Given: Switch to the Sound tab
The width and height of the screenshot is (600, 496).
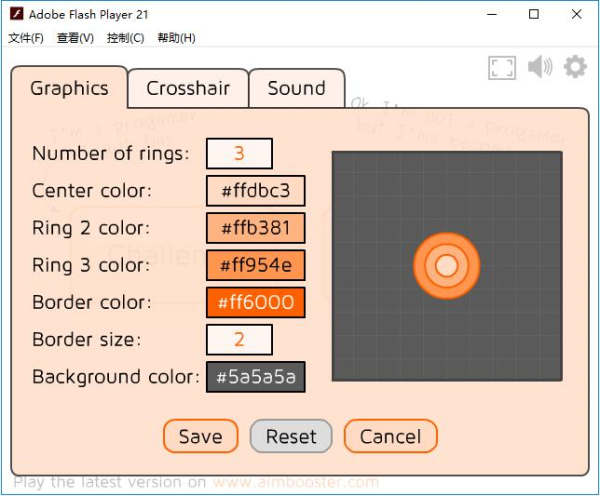Looking at the screenshot, I should (296, 88).
